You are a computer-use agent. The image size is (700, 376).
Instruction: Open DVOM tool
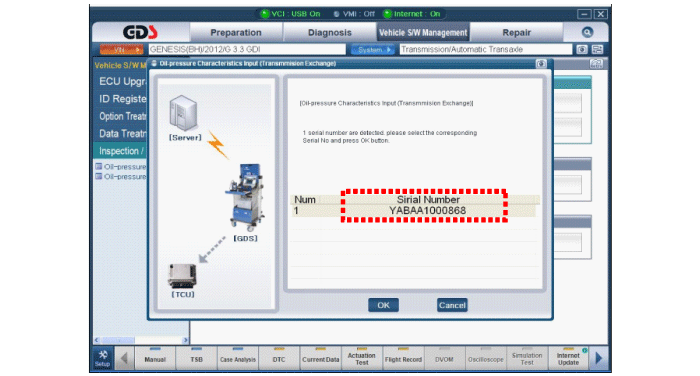pyautogui.click(x=444, y=358)
